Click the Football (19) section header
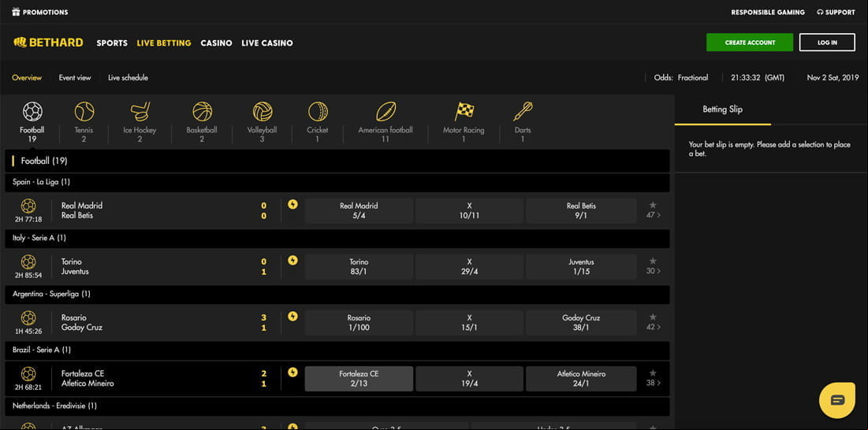 point(337,161)
